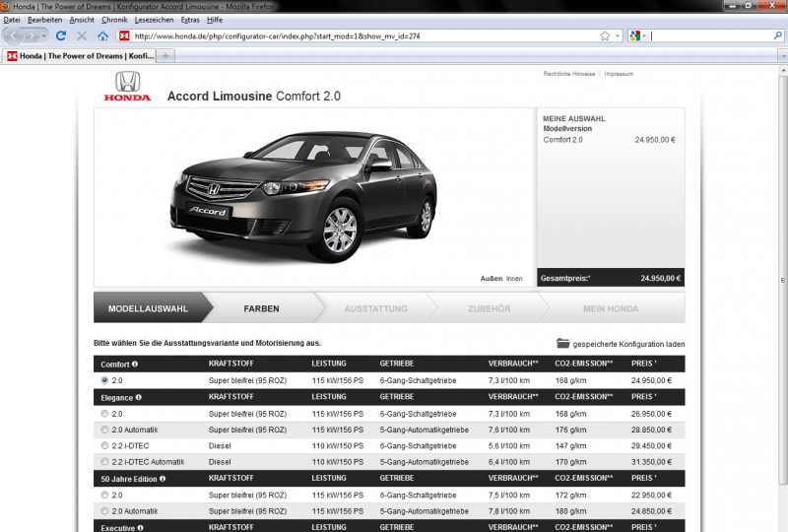The image size is (788, 532).
Task: Click the 5,6 l/100 km consumption cell
Action: tap(508, 445)
